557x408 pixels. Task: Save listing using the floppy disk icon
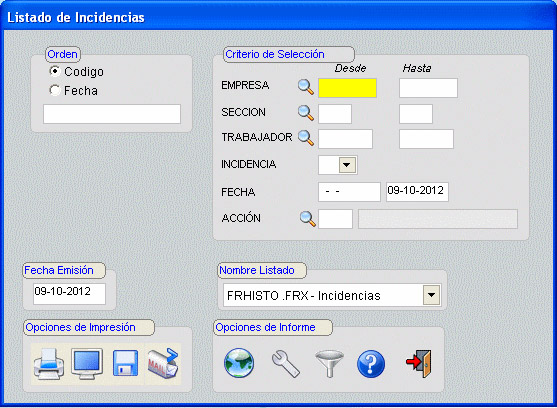coord(125,363)
